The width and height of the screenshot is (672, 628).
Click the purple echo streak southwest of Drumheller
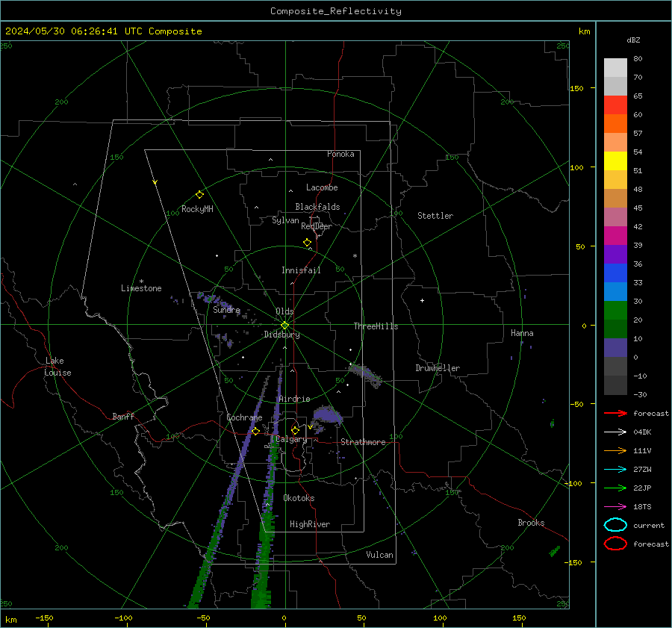click(x=365, y=374)
